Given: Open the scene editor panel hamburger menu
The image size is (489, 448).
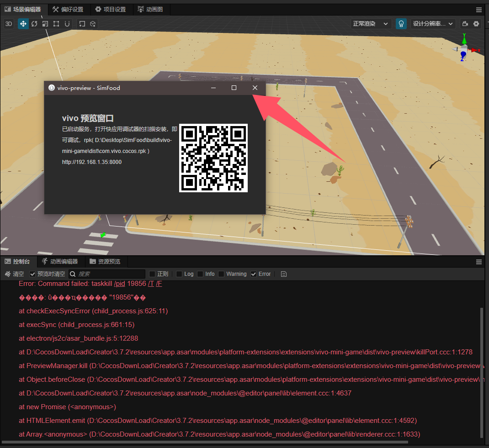Looking at the screenshot, I should pos(479,10).
